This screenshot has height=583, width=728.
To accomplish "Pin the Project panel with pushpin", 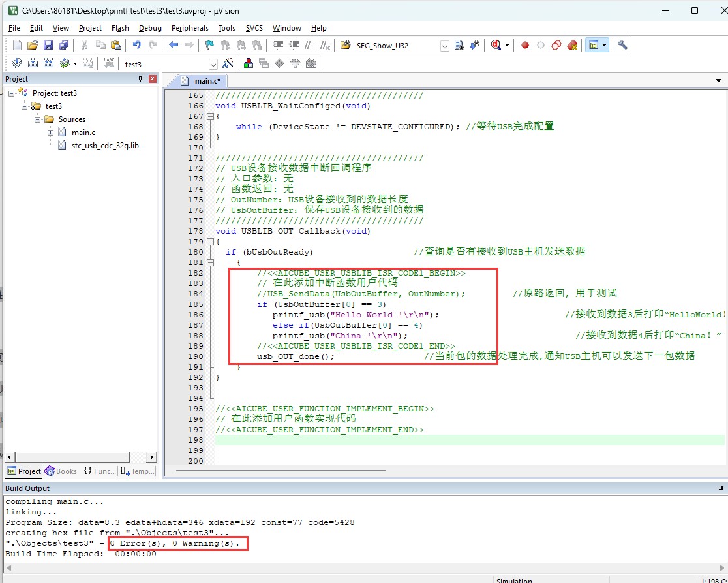I will coord(140,79).
